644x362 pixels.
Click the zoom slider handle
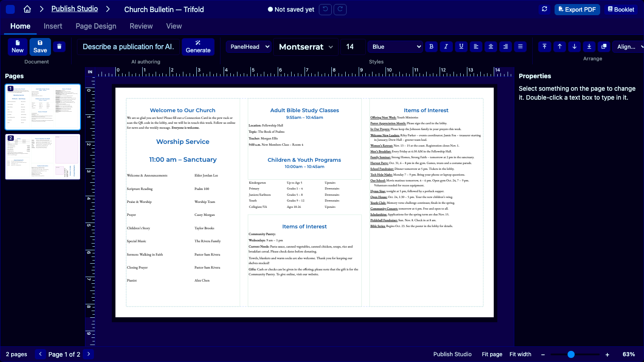click(571, 354)
